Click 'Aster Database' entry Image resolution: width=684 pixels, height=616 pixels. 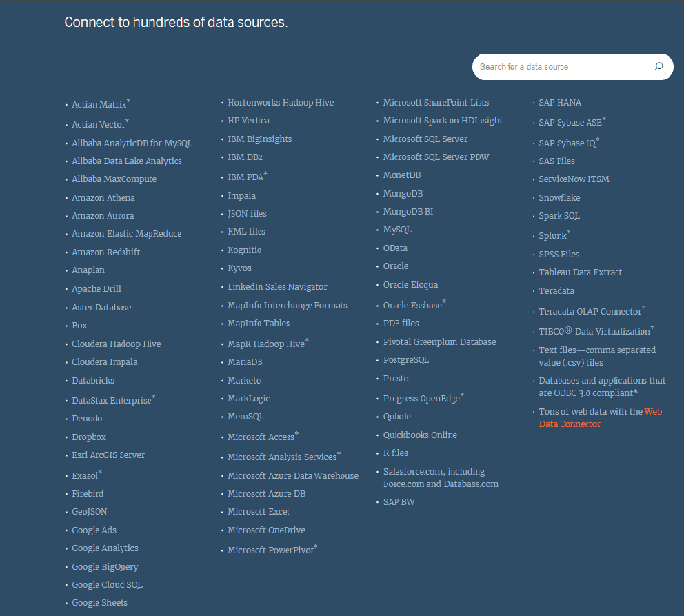click(101, 307)
